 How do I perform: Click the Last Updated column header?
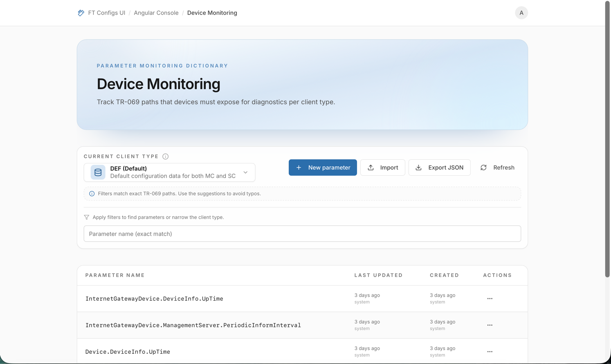coord(378,275)
